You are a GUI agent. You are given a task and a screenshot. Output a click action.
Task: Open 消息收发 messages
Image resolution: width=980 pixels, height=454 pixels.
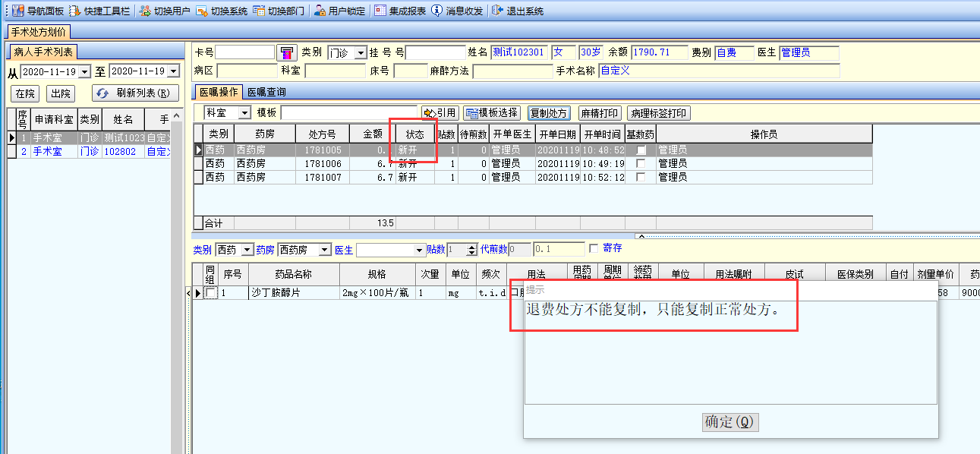tap(457, 11)
